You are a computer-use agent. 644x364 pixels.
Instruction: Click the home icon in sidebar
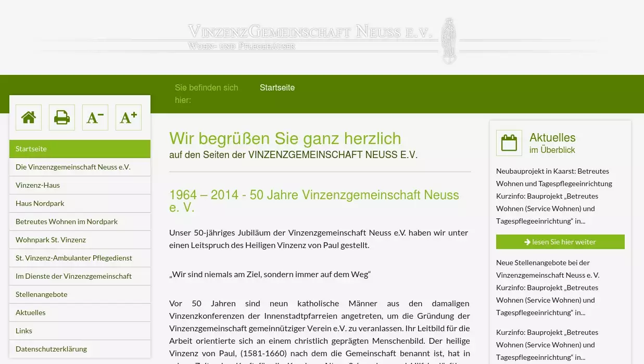29,118
